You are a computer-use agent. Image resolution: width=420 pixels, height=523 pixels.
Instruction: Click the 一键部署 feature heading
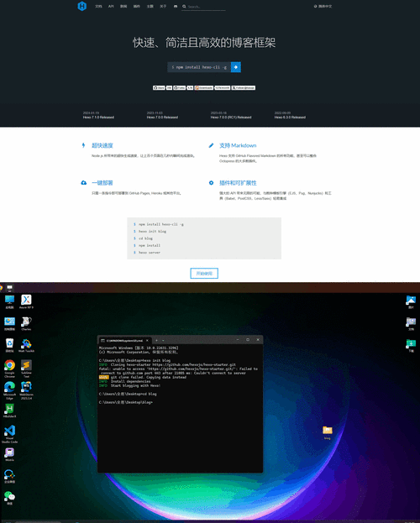[x=102, y=183]
